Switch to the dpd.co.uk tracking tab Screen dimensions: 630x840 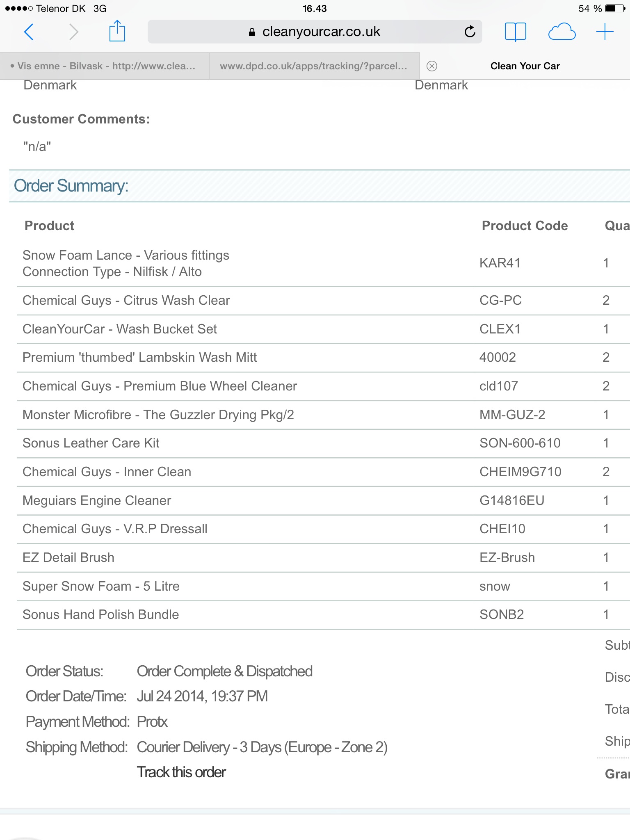coord(315,66)
